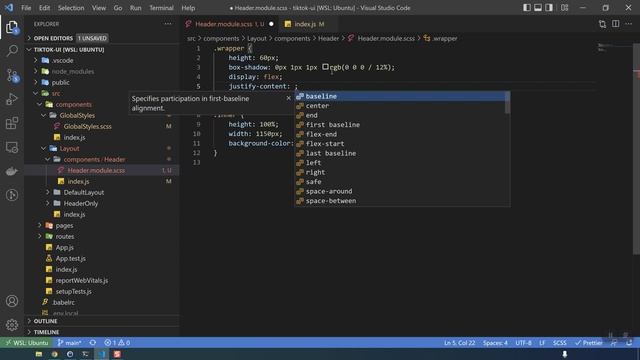Click the Spaces: 4 indentation indicator
Screen dimensions: 640x360
click(x=495, y=343)
